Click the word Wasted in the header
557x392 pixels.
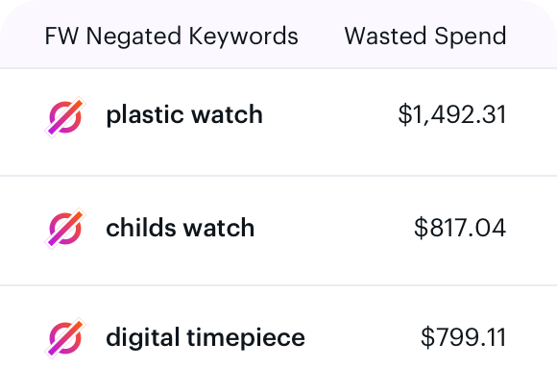pos(386,37)
